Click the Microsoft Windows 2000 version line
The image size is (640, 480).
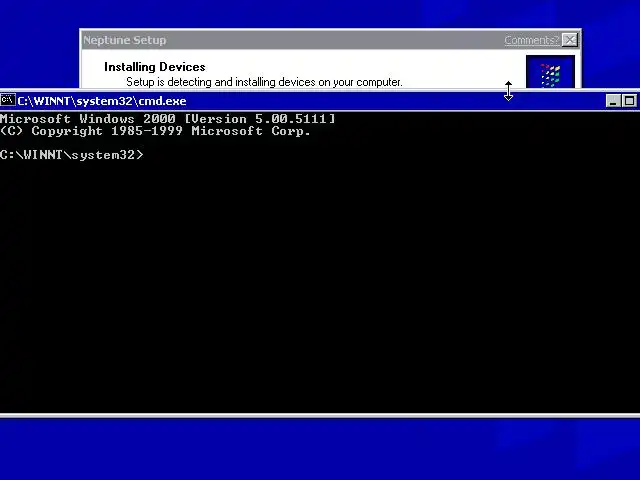pos(168,119)
